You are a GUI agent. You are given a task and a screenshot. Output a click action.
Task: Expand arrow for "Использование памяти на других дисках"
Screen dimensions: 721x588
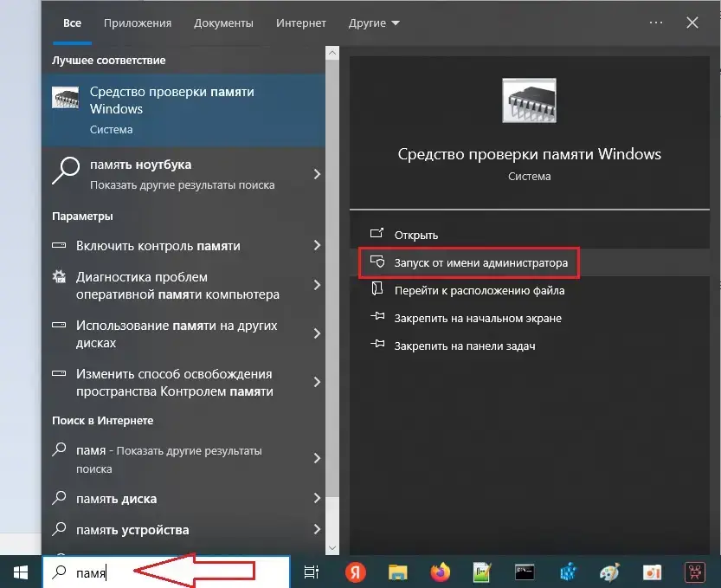point(317,333)
